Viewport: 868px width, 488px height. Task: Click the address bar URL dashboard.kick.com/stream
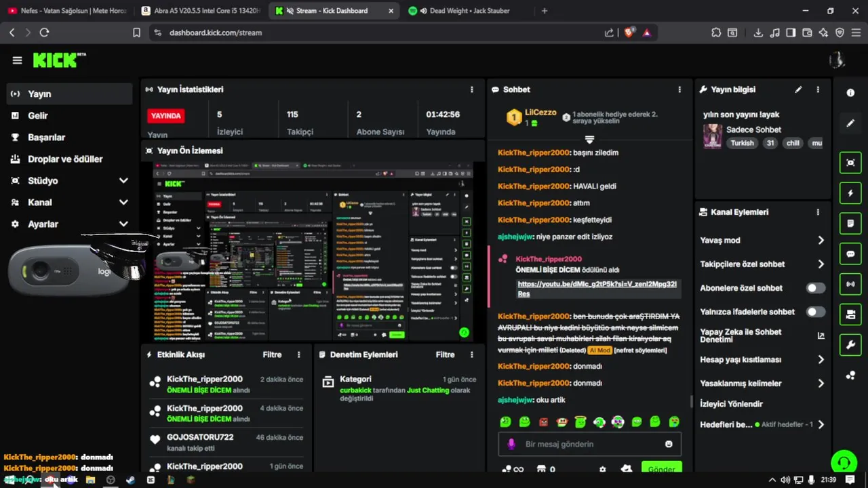(x=216, y=33)
